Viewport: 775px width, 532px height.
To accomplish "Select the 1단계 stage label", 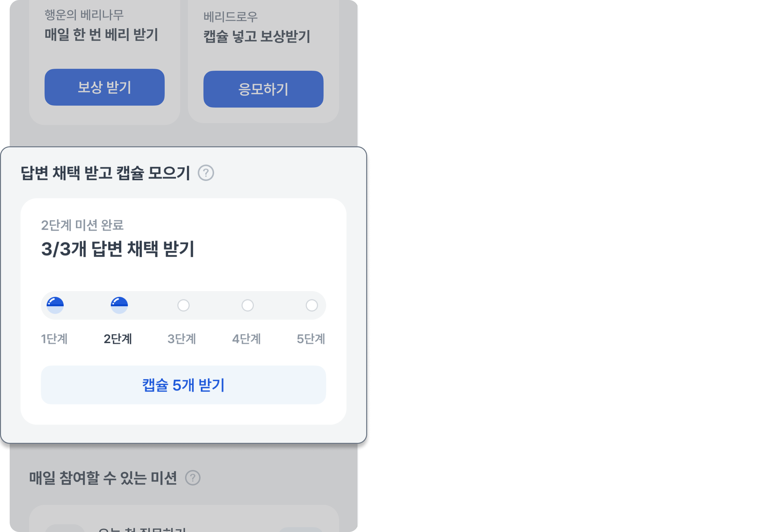I will tap(54, 339).
